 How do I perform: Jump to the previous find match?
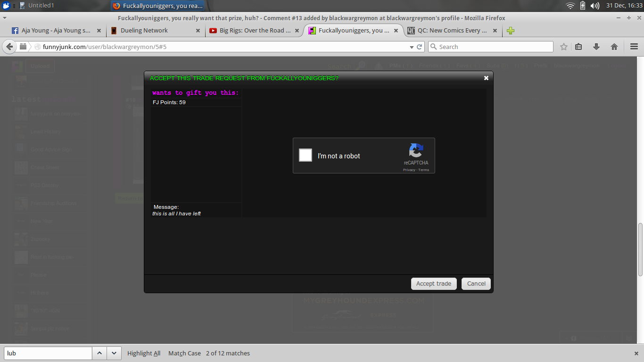coord(99,353)
